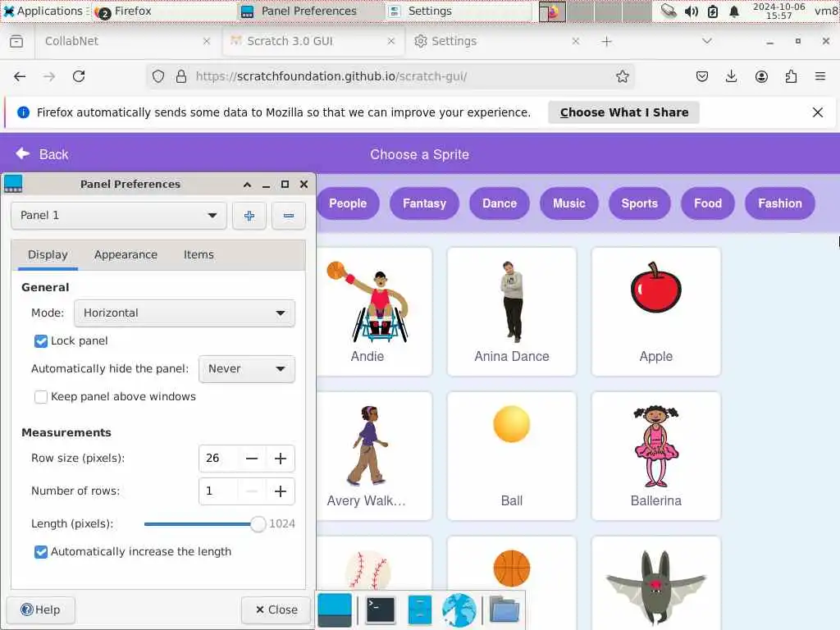Choose the Anina Dance sprite

pos(512,312)
